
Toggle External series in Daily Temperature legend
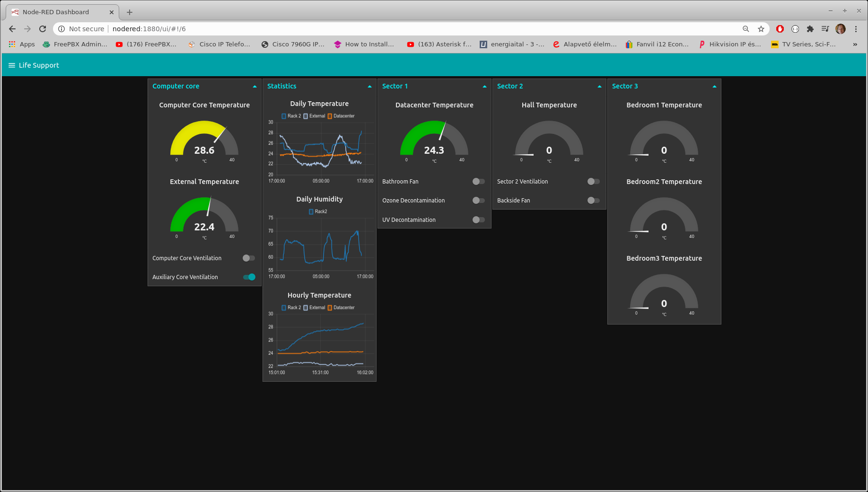click(x=314, y=116)
